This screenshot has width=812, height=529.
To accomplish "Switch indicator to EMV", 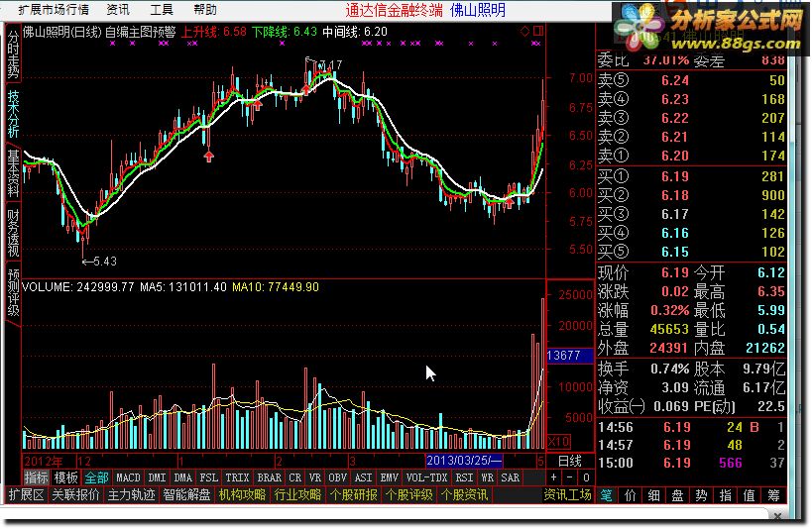I will click(x=389, y=477).
